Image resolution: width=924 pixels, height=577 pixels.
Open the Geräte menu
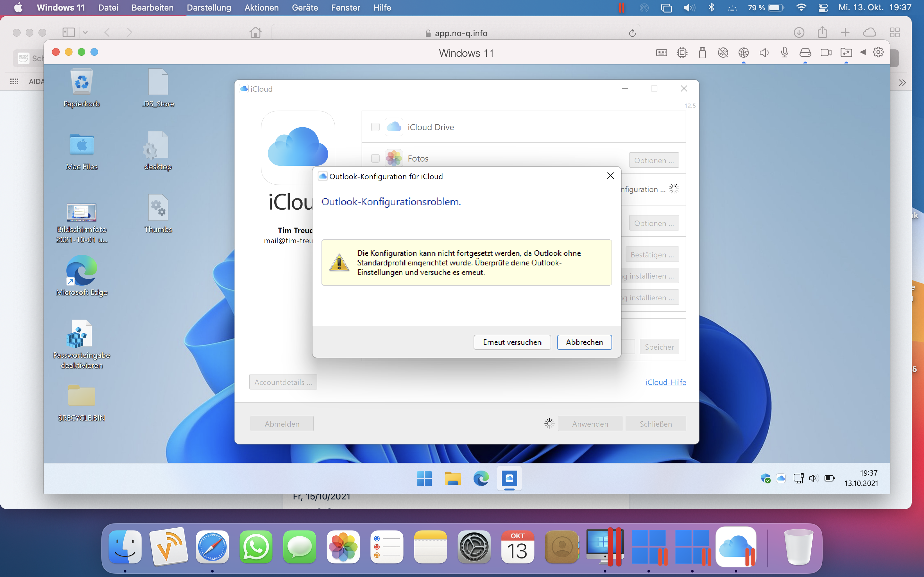(305, 8)
